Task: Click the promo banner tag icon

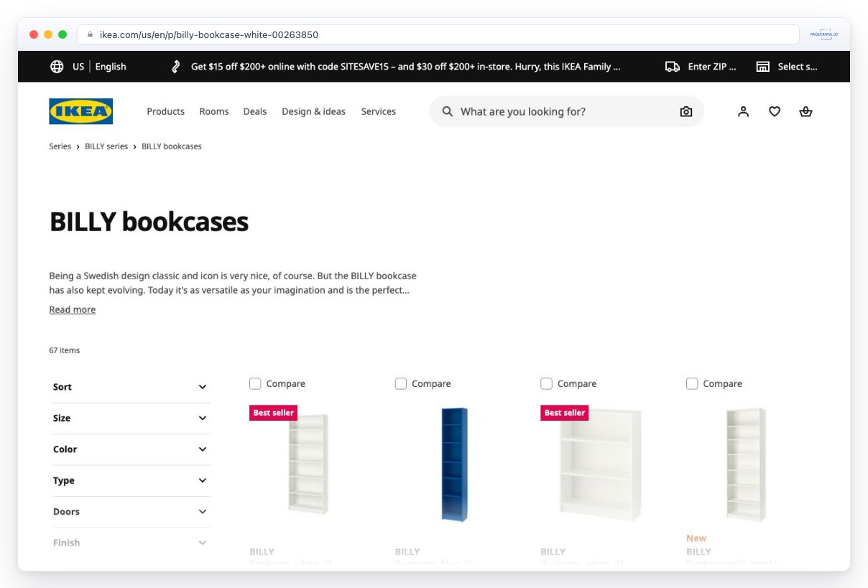Action: click(176, 67)
